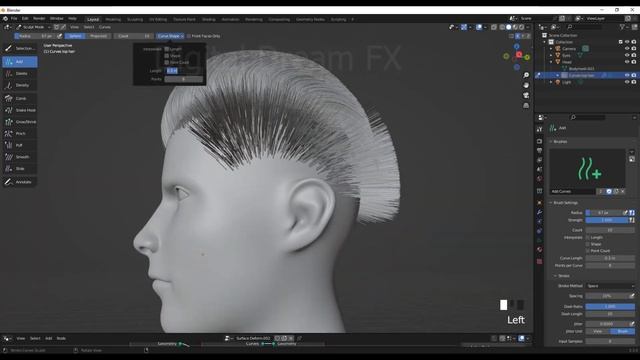The width and height of the screenshot is (640, 360).
Task: Select the Grow/Shrink tool
Action: tap(20, 122)
